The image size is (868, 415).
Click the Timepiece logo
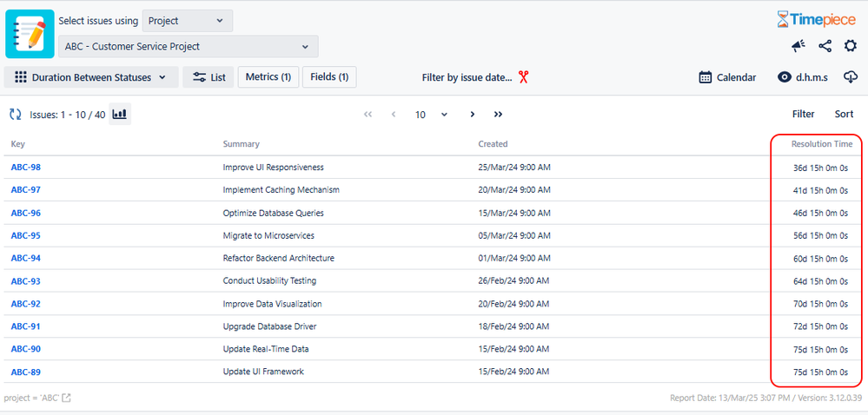(817, 20)
